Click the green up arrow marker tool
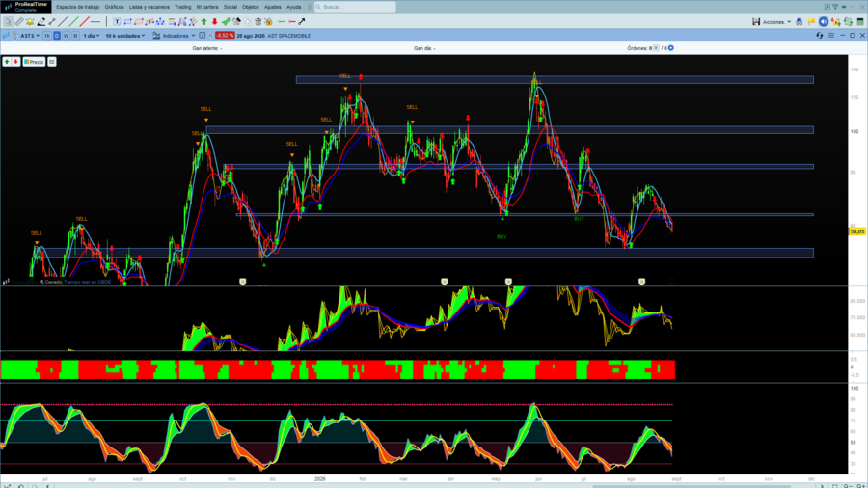 click(203, 21)
